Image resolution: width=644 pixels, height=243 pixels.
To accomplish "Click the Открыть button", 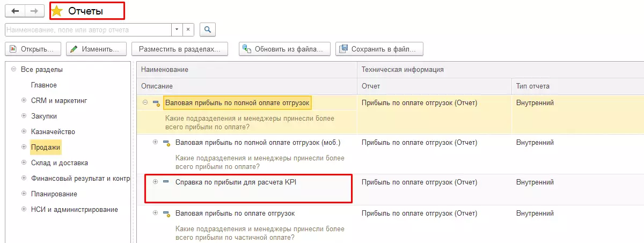I will click(x=33, y=49).
